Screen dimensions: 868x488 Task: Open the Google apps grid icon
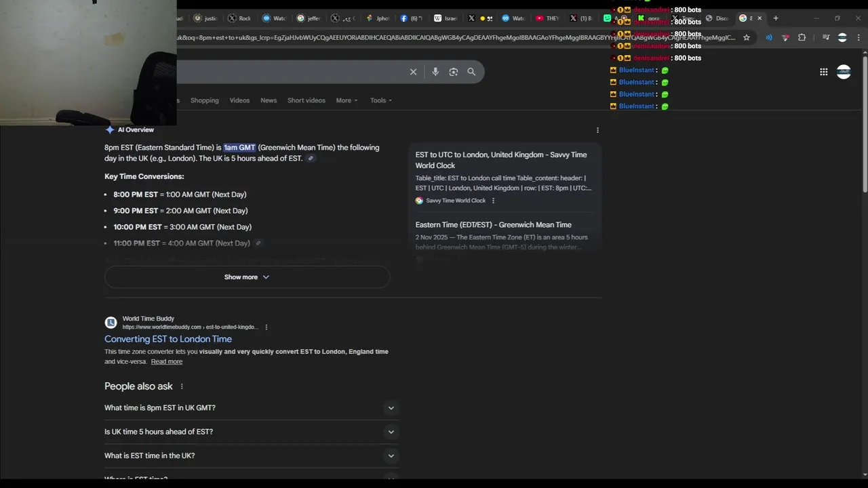tap(823, 72)
